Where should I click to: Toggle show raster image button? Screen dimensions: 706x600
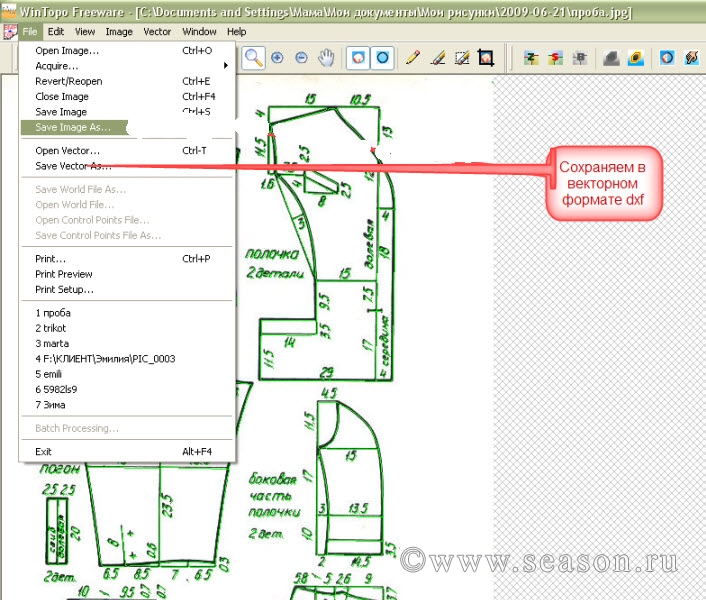pos(358,58)
